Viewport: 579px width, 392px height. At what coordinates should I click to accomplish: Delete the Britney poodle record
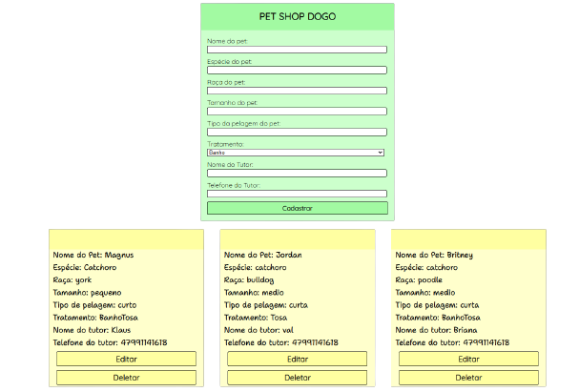click(x=468, y=378)
